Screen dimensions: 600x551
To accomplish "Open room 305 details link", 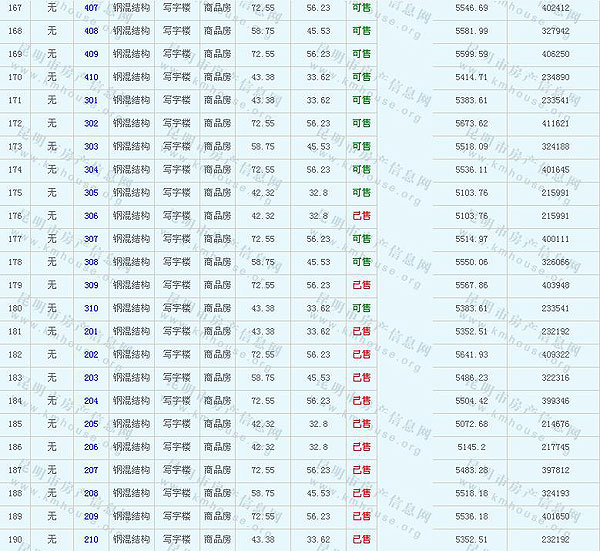I will pos(91,193).
